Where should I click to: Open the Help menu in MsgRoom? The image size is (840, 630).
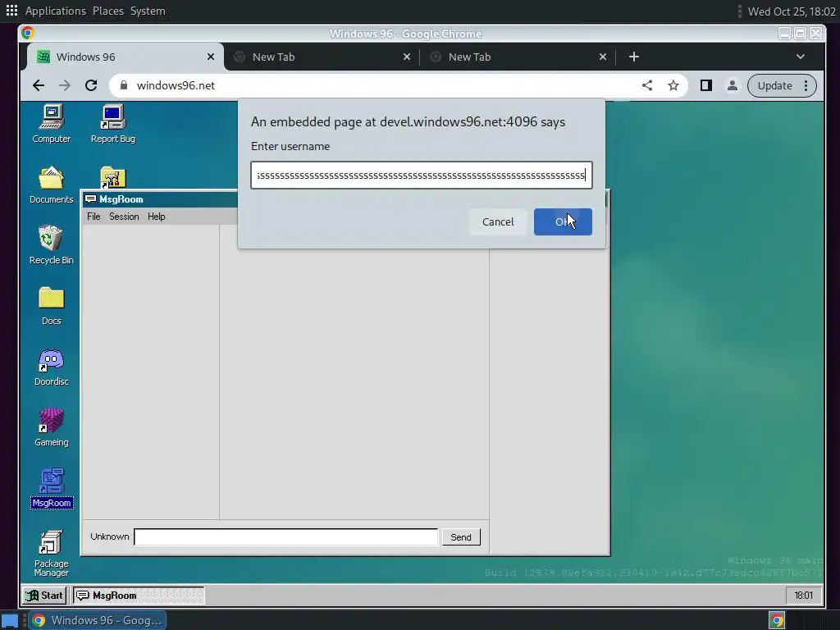point(157,217)
